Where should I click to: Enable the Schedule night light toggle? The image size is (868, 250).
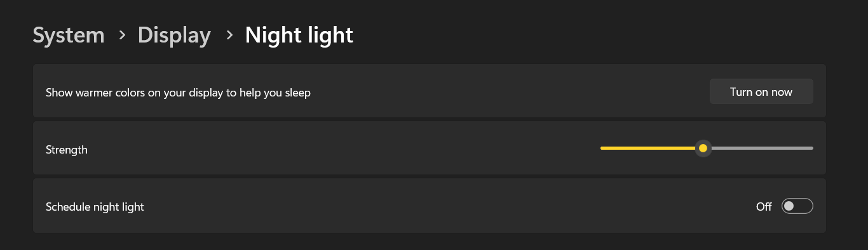[x=797, y=206]
